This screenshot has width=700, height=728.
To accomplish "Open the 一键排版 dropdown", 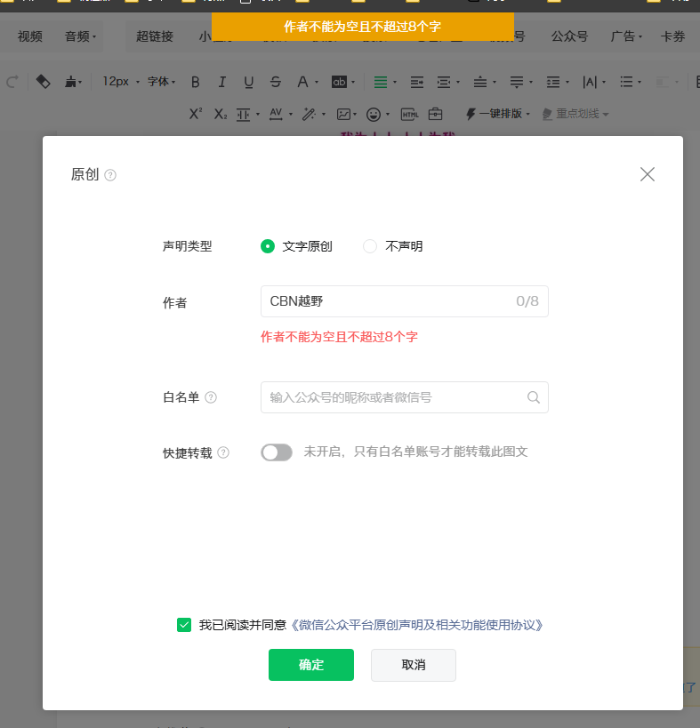I will tap(498, 114).
